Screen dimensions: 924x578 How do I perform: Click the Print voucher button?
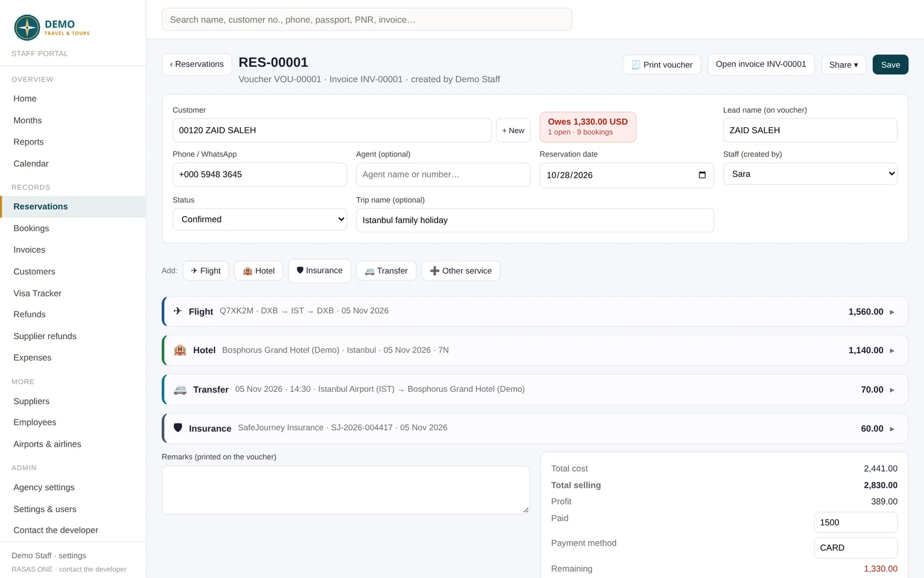(x=662, y=65)
